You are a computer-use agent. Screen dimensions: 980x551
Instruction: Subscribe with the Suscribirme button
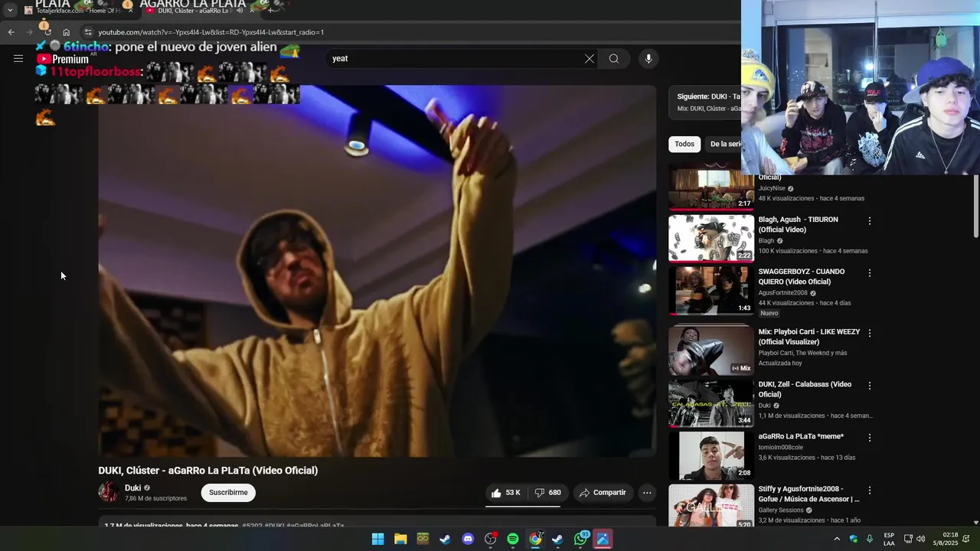(x=228, y=492)
